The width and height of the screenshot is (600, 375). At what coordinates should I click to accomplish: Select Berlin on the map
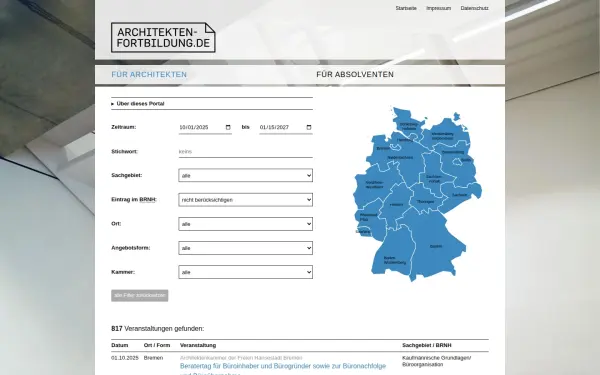pos(457,162)
